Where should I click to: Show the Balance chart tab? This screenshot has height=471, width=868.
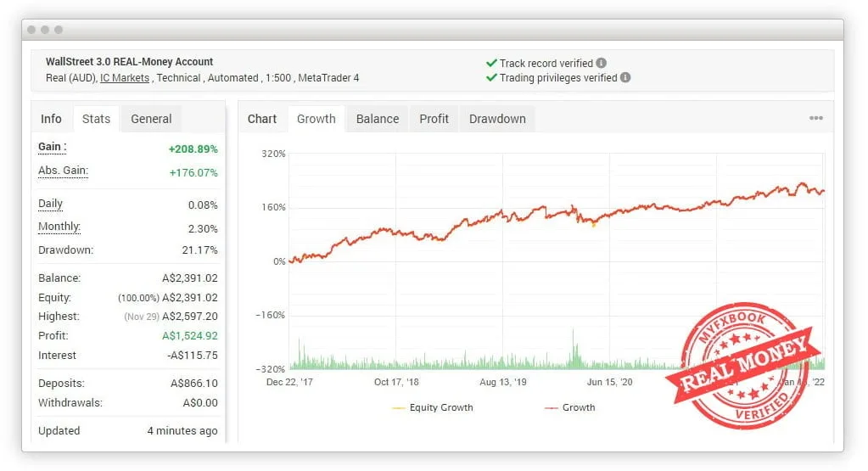click(x=378, y=119)
